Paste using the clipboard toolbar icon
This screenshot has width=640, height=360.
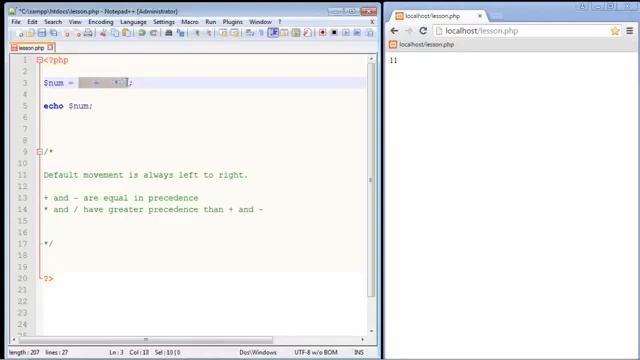(x=127, y=33)
